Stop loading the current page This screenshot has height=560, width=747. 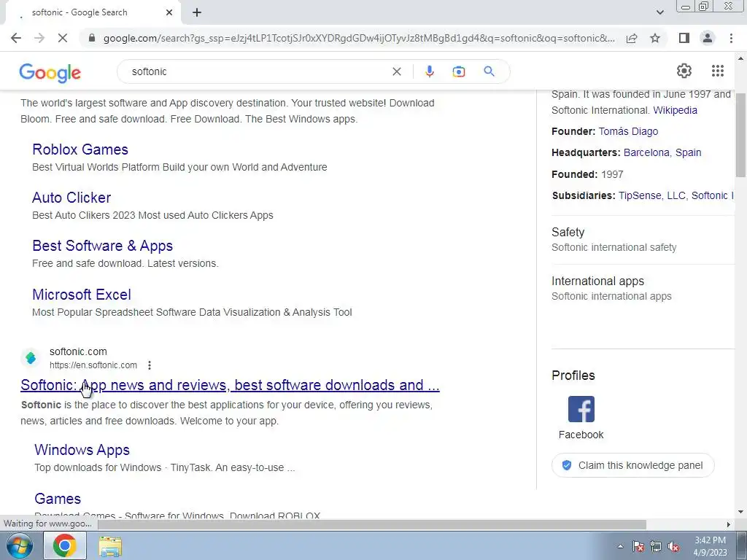point(63,38)
